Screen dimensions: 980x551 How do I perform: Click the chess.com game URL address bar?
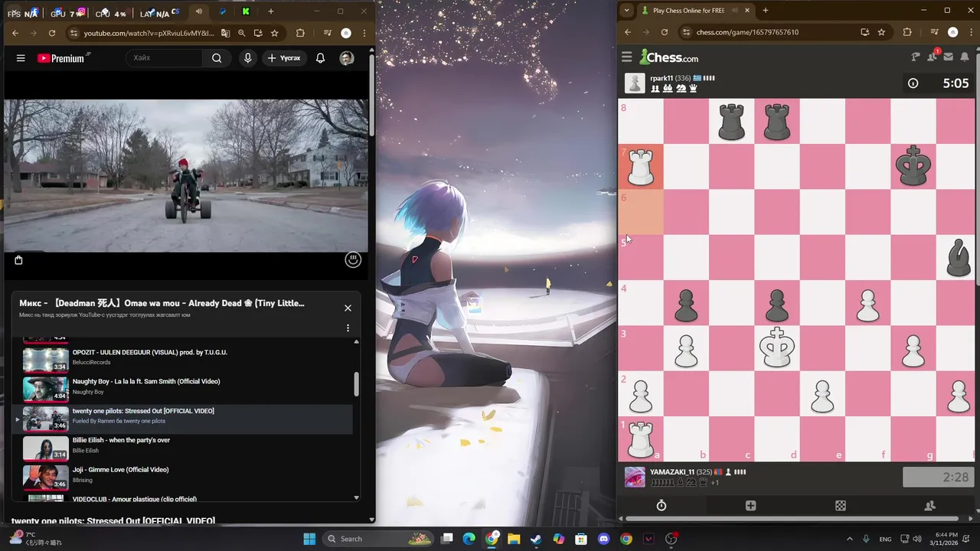click(747, 32)
